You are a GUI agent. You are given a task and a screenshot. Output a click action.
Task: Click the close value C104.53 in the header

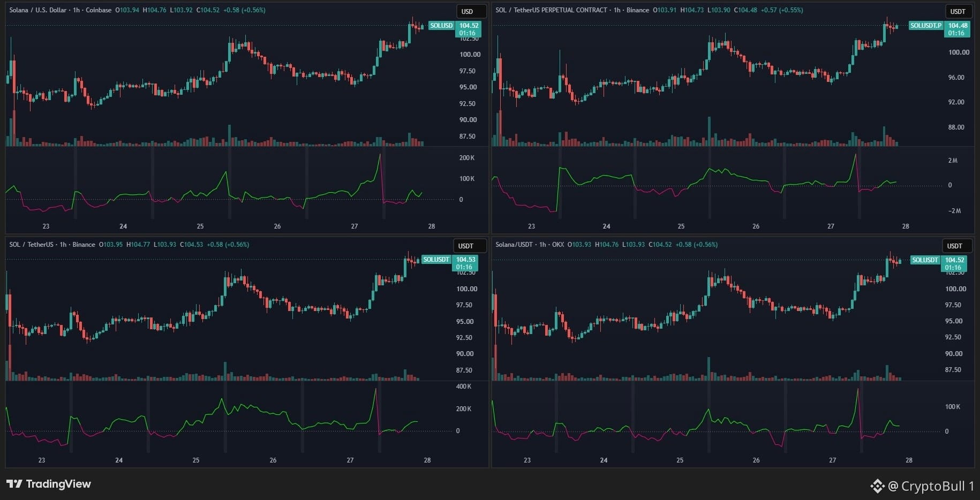click(191, 245)
